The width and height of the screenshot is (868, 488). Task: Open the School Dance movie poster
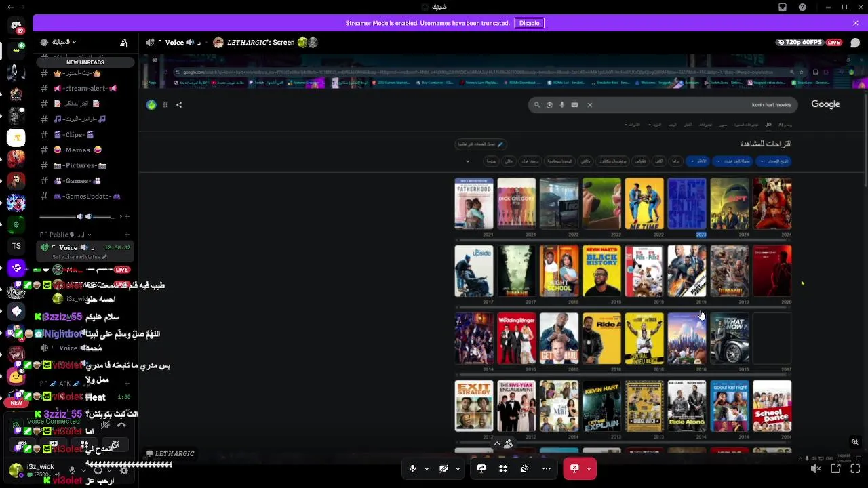[772, 406]
